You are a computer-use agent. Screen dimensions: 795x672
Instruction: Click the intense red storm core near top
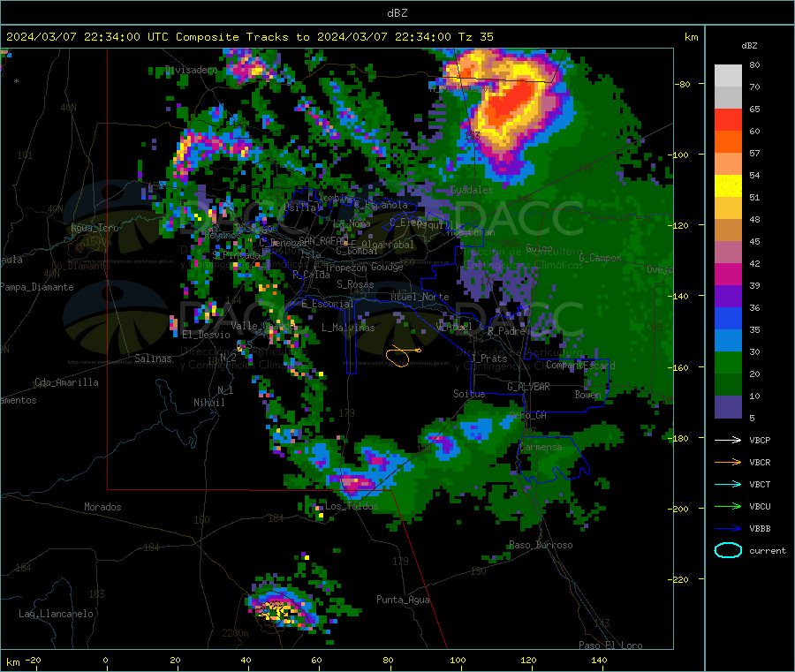click(x=510, y=104)
